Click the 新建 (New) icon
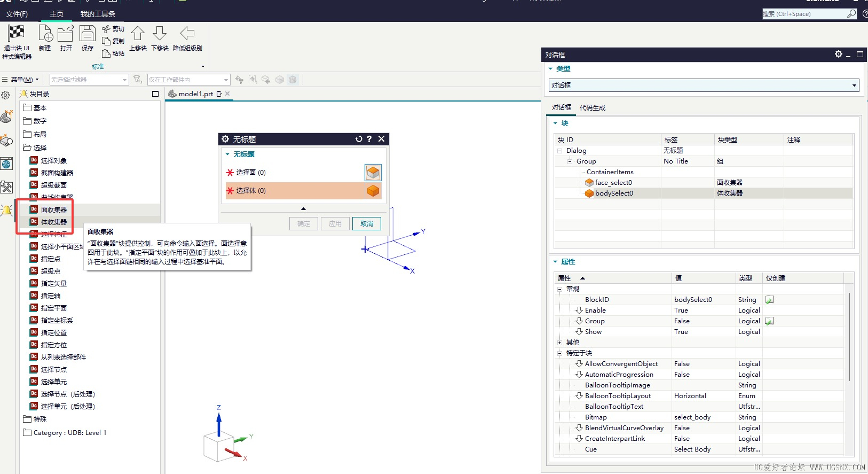The width and height of the screenshot is (868, 474). tap(45, 33)
